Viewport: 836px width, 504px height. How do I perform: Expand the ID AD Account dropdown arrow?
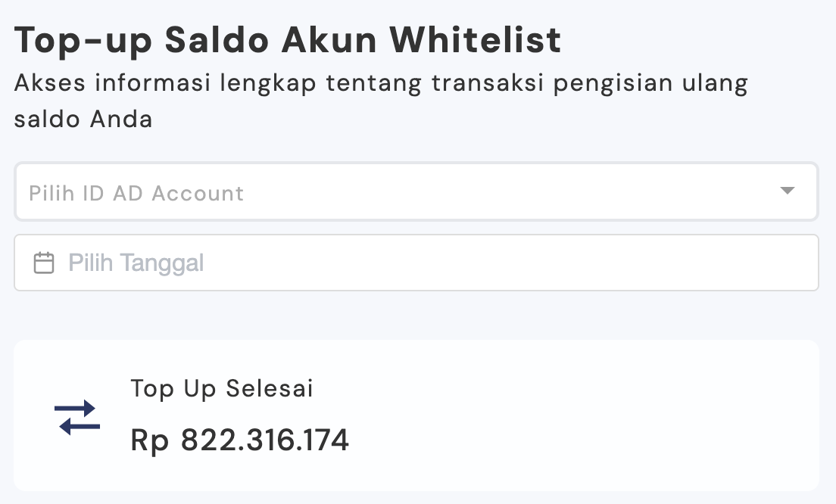click(788, 191)
